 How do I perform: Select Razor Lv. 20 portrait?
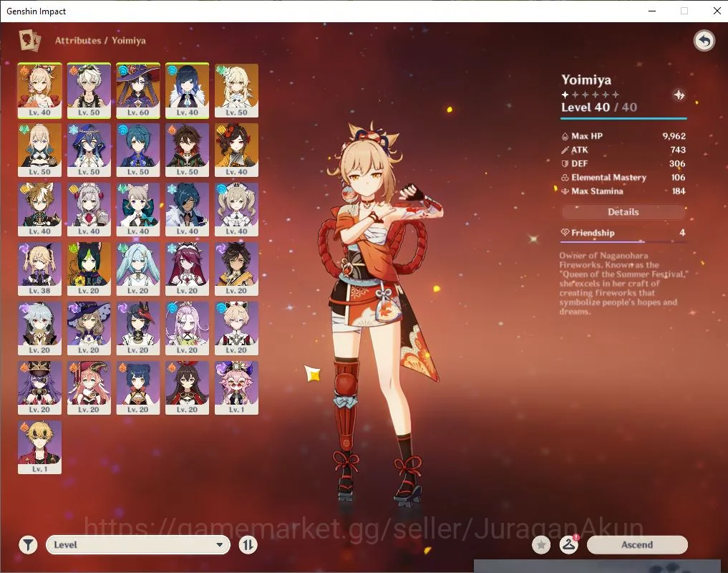(x=39, y=329)
